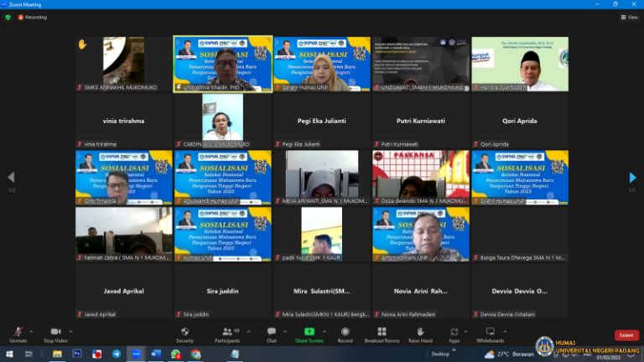
Task: Click the weather widget showing 27°C Berawan
Action: pyautogui.click(x=509, y=354)
